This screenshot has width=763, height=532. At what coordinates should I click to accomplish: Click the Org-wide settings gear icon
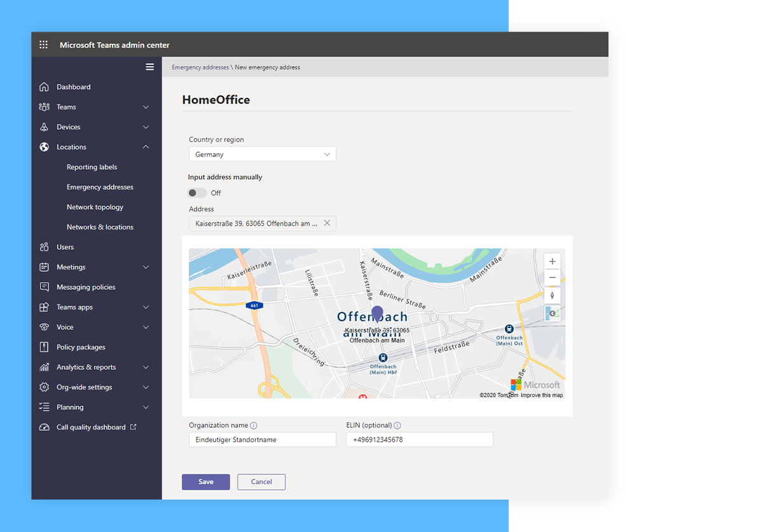coord(44,387)
